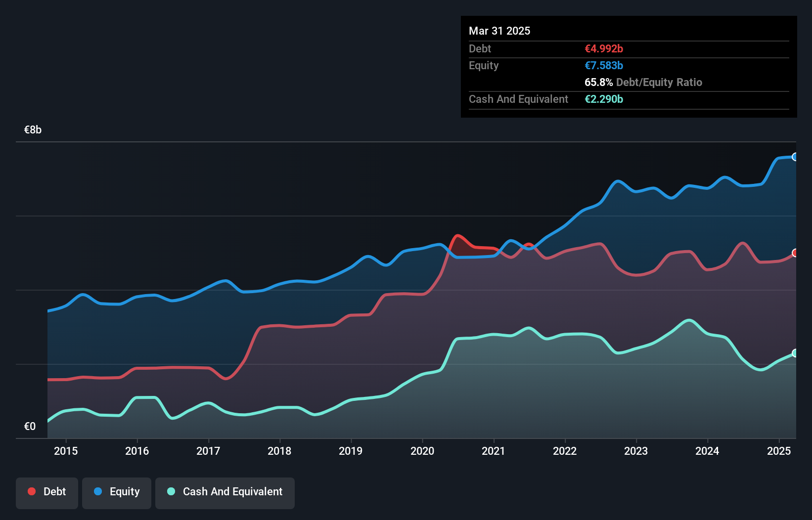Click the 2023 x-axis label
This screenshot has height=520, width=812.
[636, 451]
